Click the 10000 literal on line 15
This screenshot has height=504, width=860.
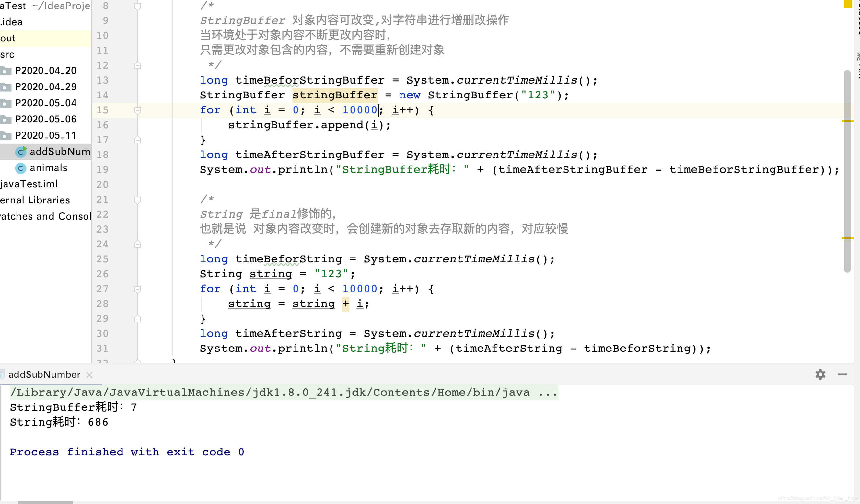coord(360,110)
